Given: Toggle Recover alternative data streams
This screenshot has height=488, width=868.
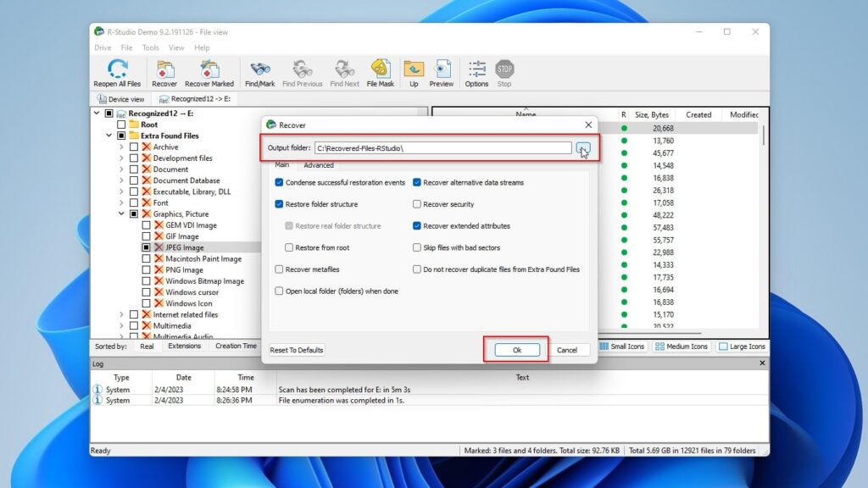Looking at the screenshot, I should [417, 182].
